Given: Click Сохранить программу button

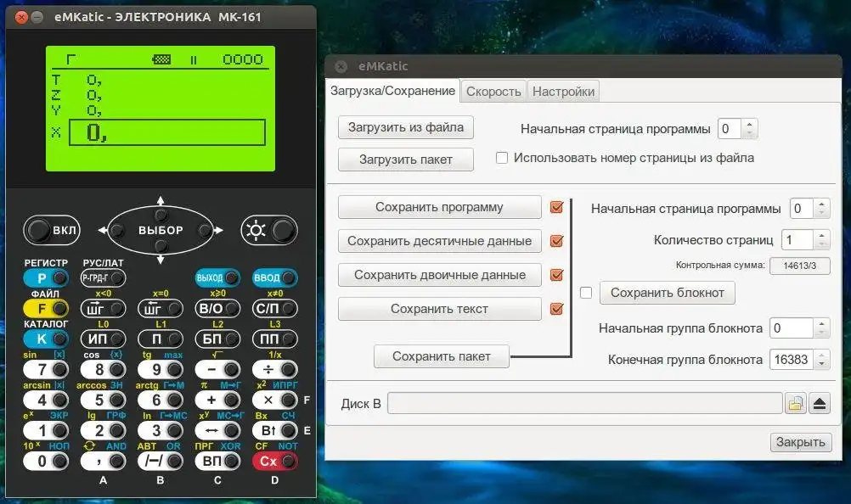Looking at the screenshot, I should coord(440,207).
